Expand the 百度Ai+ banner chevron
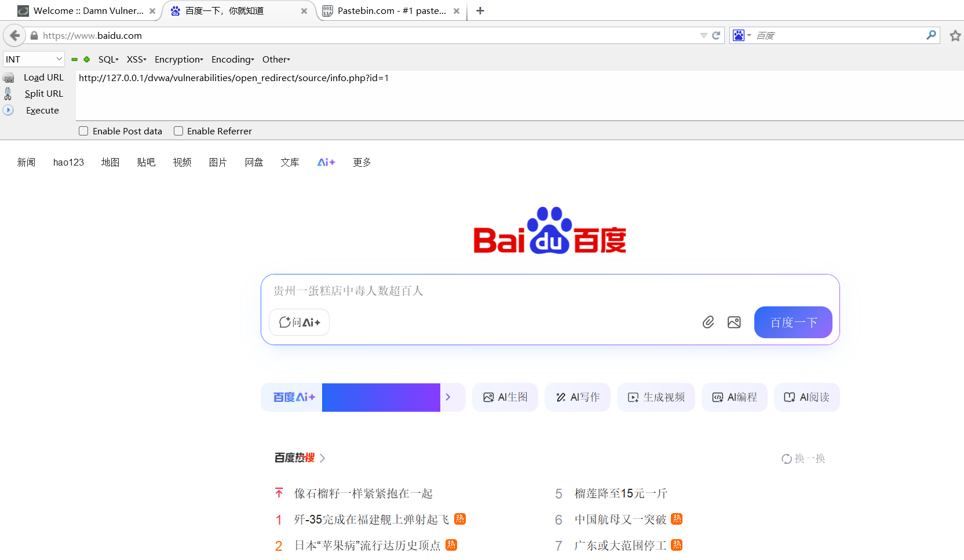This screenshot has width=964, height=560. point(448,397)
